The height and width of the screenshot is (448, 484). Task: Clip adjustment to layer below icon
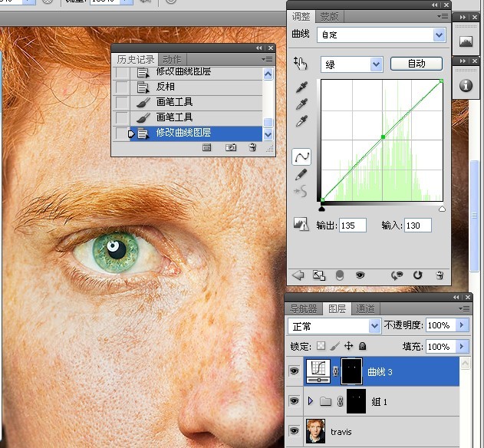tap(340, 275)
